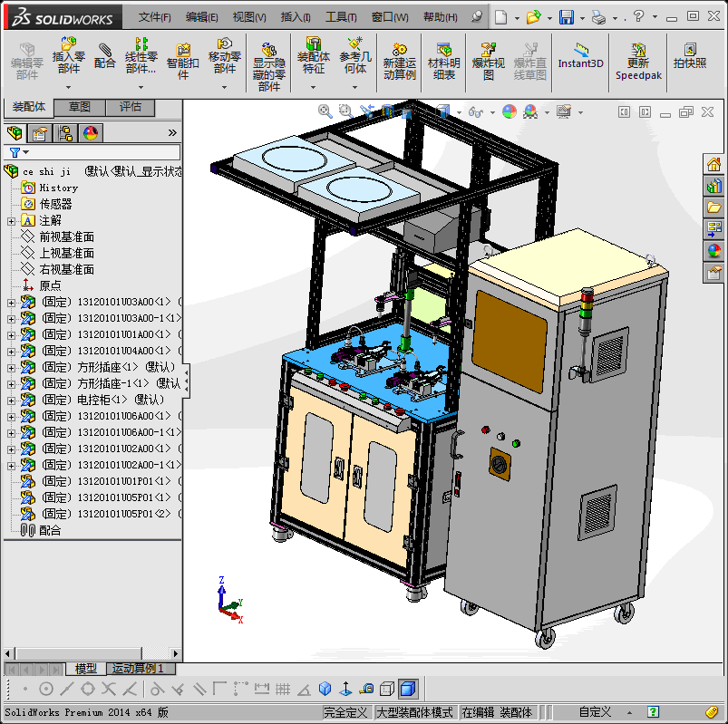Click the Exploded View tool
The width and height of the screenshot is (728, 724).
pyautogui.click(x=488, y=62)
